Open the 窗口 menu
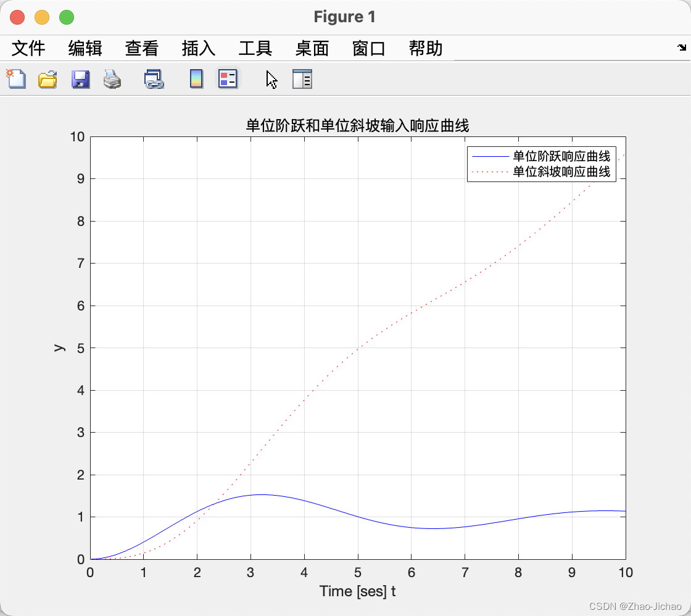 [x=369, y=48]
